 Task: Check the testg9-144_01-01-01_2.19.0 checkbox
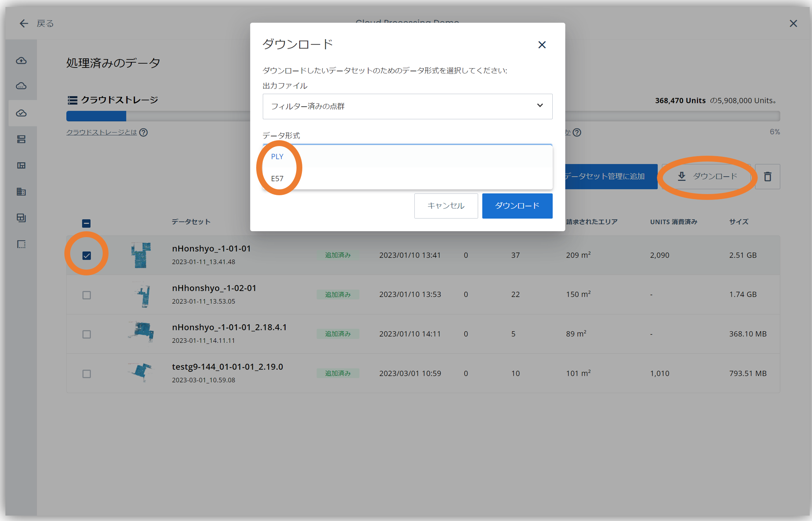click(x=86, y=373)
